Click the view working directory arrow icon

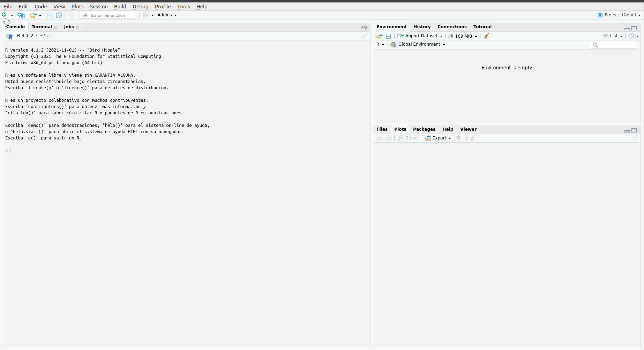49,36
